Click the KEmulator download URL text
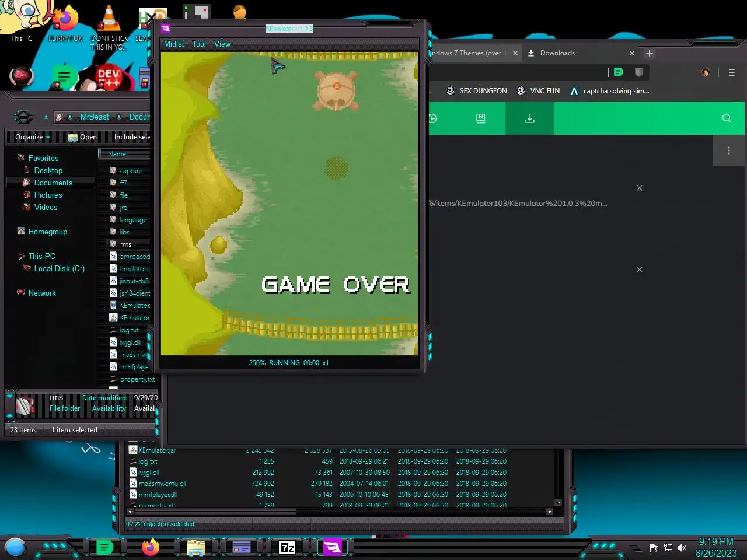Viewport: 747px width, 560px height. tap(518, 204)
